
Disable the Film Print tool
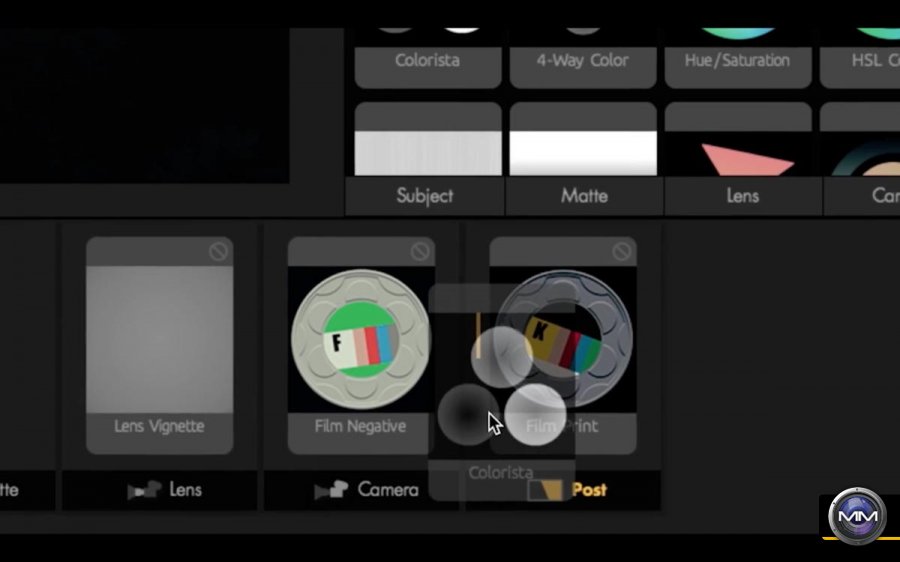(622, 251)
